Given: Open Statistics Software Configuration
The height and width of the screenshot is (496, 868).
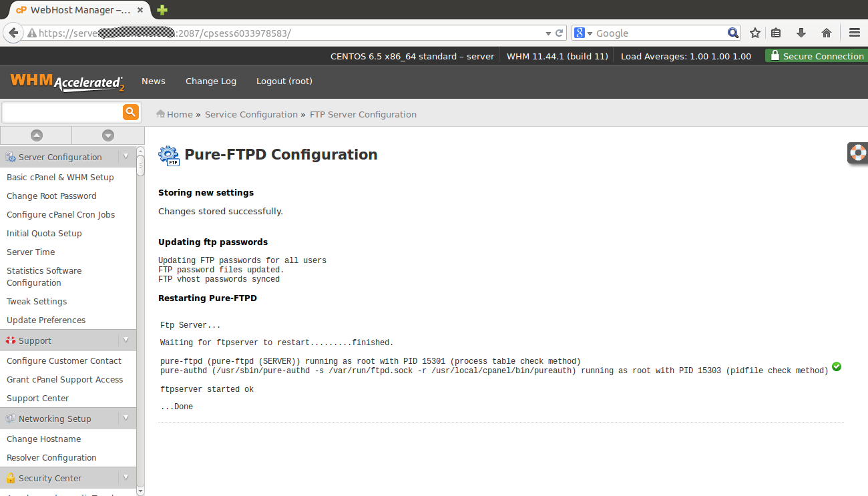Looking at the screenshot, I should [44, 276].
